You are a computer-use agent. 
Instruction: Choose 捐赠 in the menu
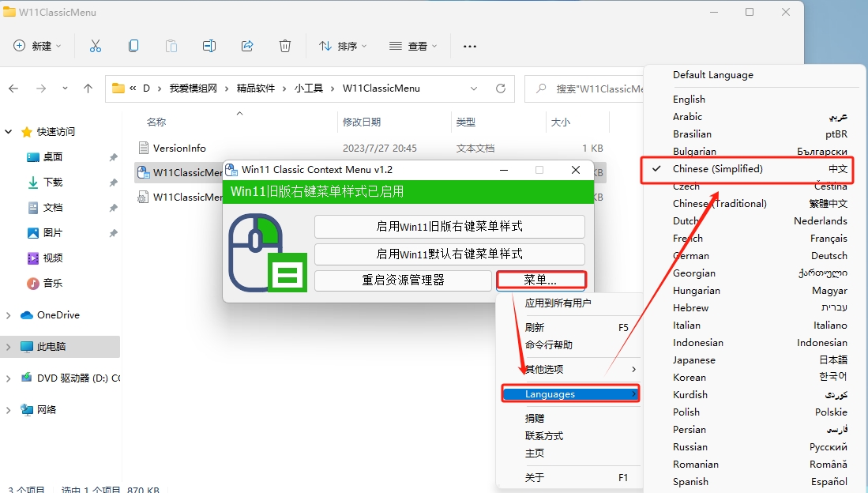pos(569,418)
